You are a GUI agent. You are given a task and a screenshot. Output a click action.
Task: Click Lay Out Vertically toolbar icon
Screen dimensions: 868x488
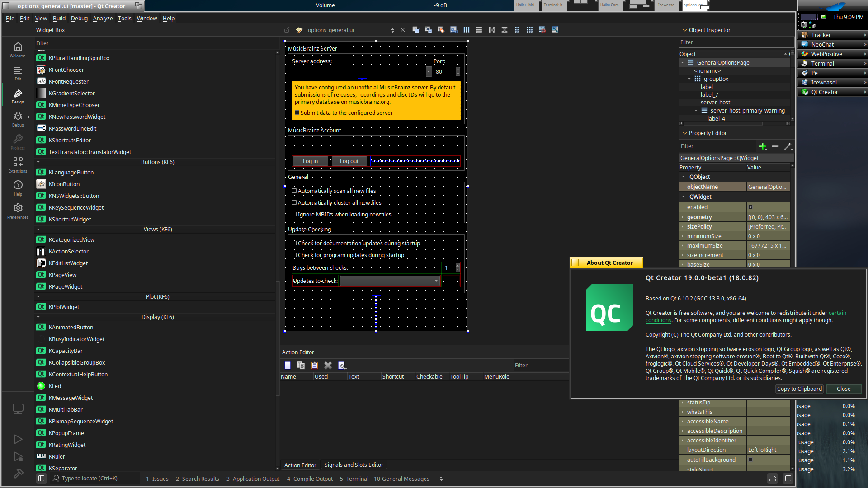(x=479, y=30)
